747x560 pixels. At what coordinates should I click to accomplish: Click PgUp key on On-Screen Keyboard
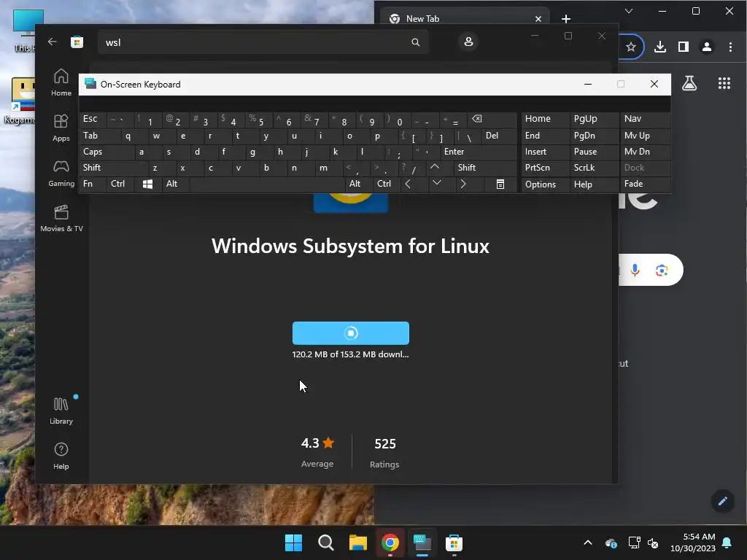tap(594, 119)
